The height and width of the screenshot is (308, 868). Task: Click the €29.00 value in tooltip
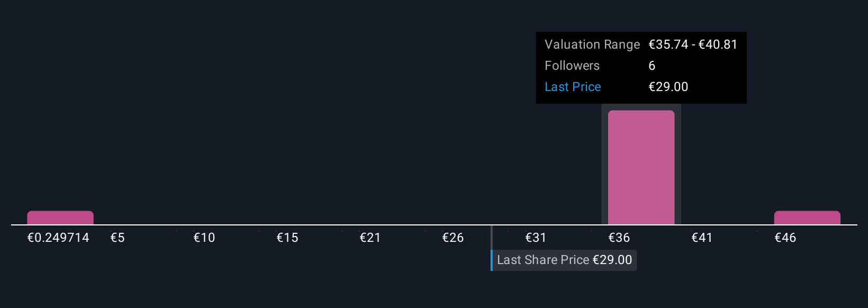[668, 87]
